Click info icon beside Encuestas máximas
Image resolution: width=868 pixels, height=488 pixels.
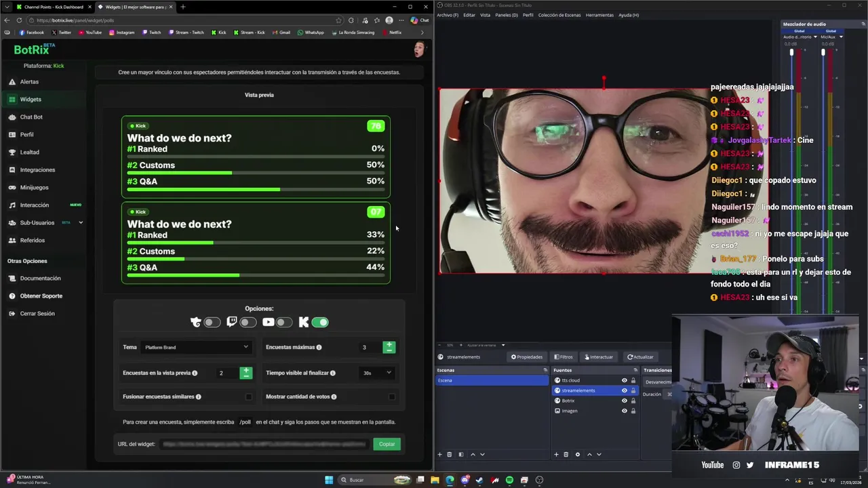tap(319, 347)
